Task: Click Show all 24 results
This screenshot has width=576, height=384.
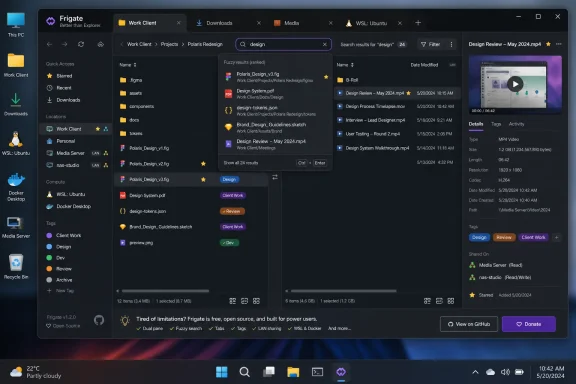Action: (x=241, y=163)
